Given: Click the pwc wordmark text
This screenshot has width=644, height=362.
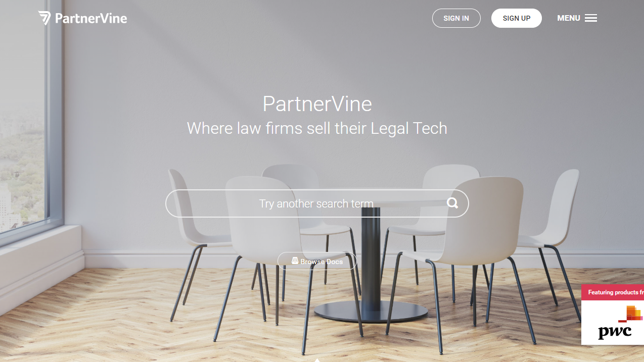Looking at the screenshot, I should [615, 332].
